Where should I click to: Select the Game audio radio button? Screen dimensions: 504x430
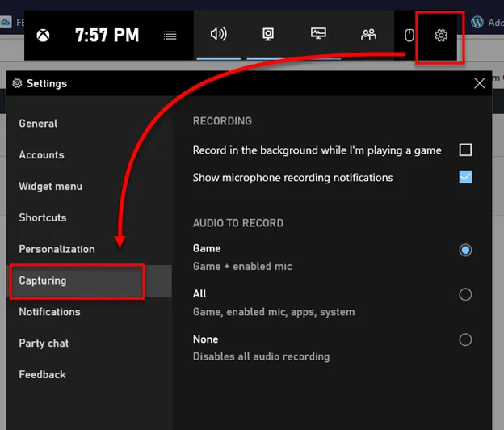pos(465,250)
